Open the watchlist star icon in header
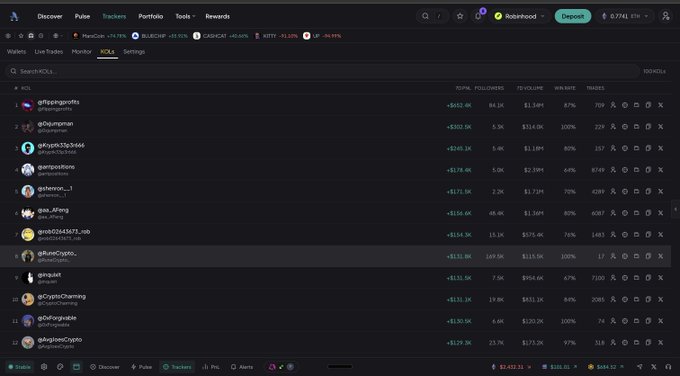This screenshot has width=680, height=376. coord(460,16)
